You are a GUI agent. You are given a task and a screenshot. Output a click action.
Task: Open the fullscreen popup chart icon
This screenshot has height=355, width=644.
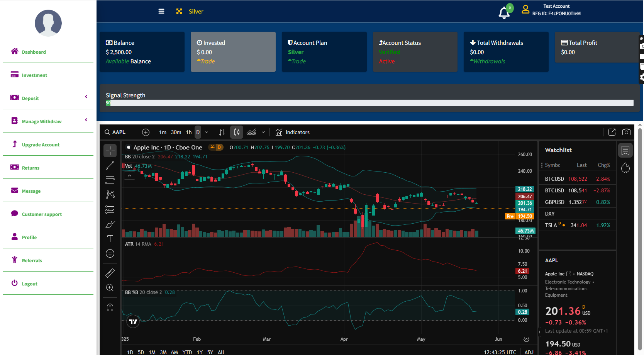coord(612,132)
